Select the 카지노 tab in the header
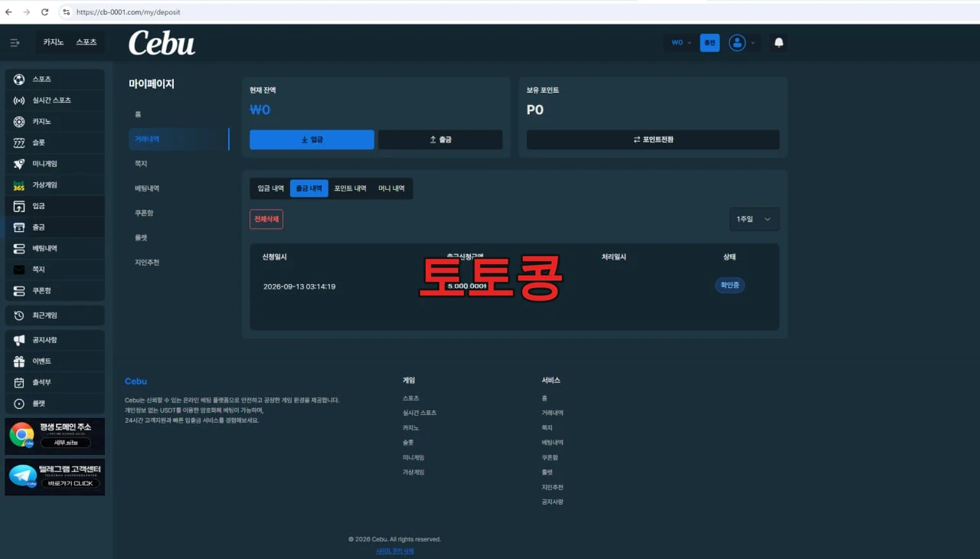The width and height of the screenshot is (980, 559). coord(54,42)
